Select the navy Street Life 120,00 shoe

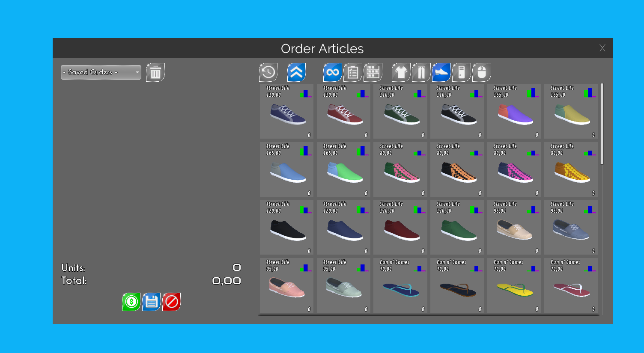tap(343, 227)
